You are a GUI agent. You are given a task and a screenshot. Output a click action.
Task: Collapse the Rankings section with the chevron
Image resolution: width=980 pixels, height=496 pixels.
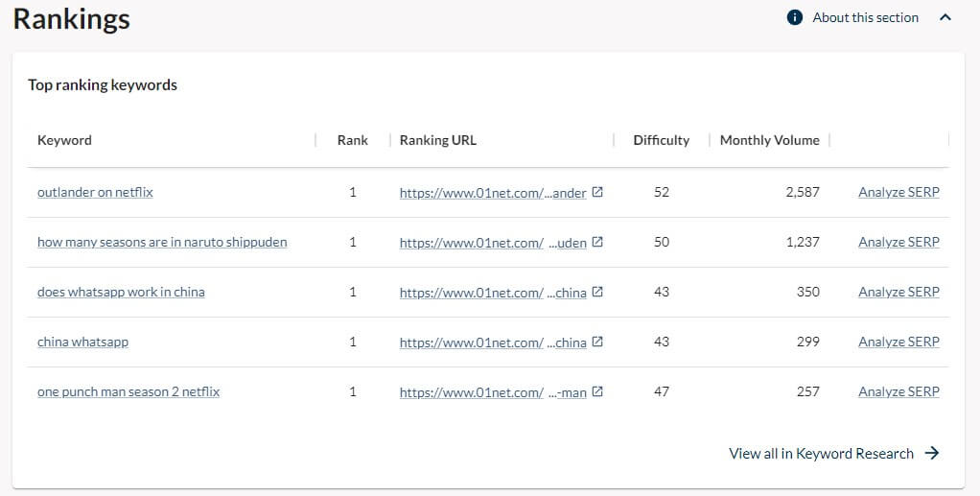(x=945, y=17)
